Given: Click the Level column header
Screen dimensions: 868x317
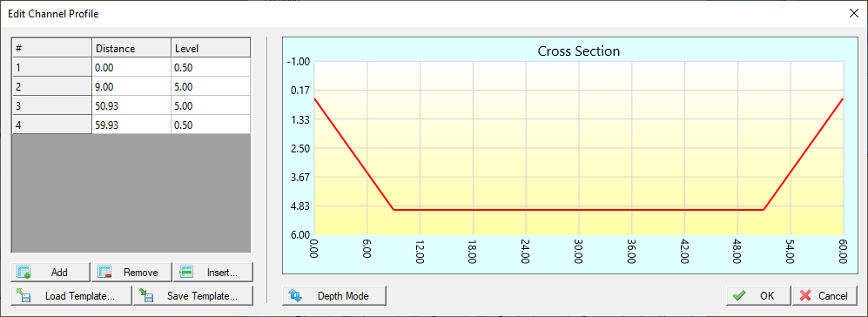Looking at the screenshot, I should point(211,48).
